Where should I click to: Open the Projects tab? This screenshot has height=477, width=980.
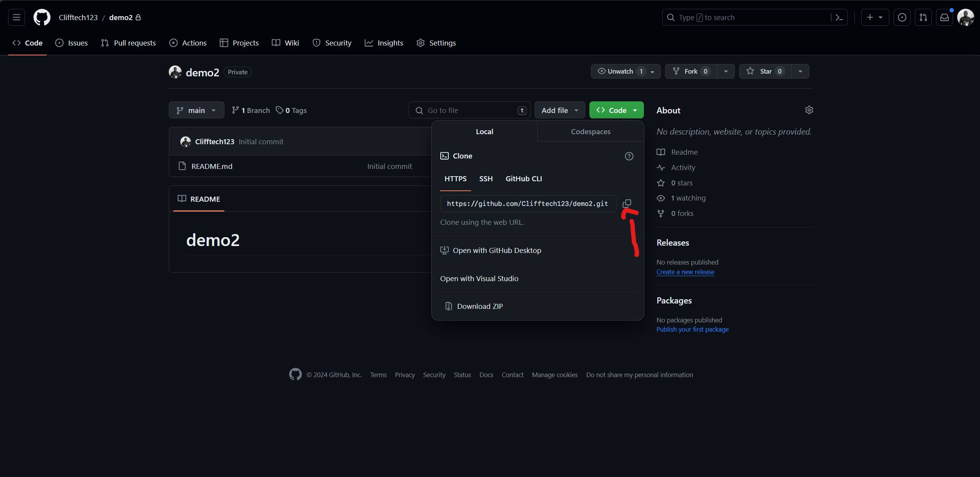239,43
